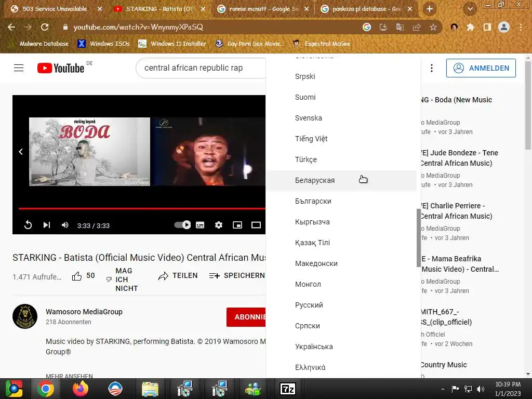Click the language menu scrollbar thumb
This screenshot has height=399, width=532.
click(x=418, y=238)
